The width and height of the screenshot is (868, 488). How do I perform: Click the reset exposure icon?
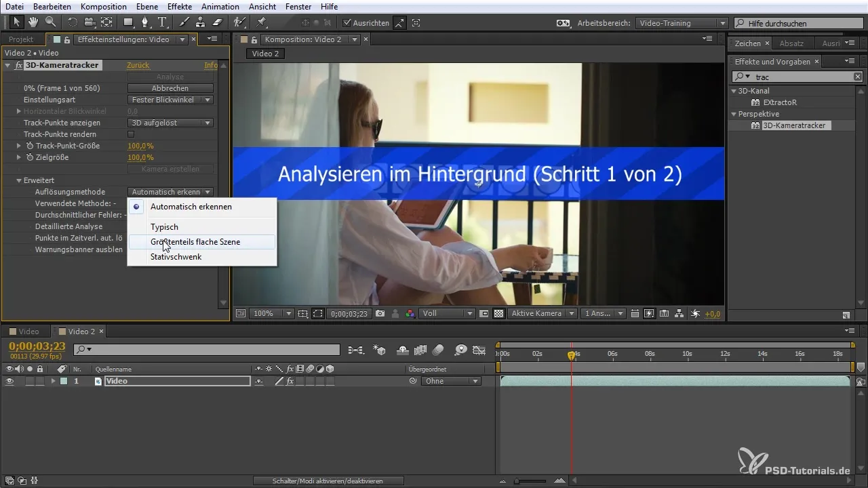click(x=696, y=314)
